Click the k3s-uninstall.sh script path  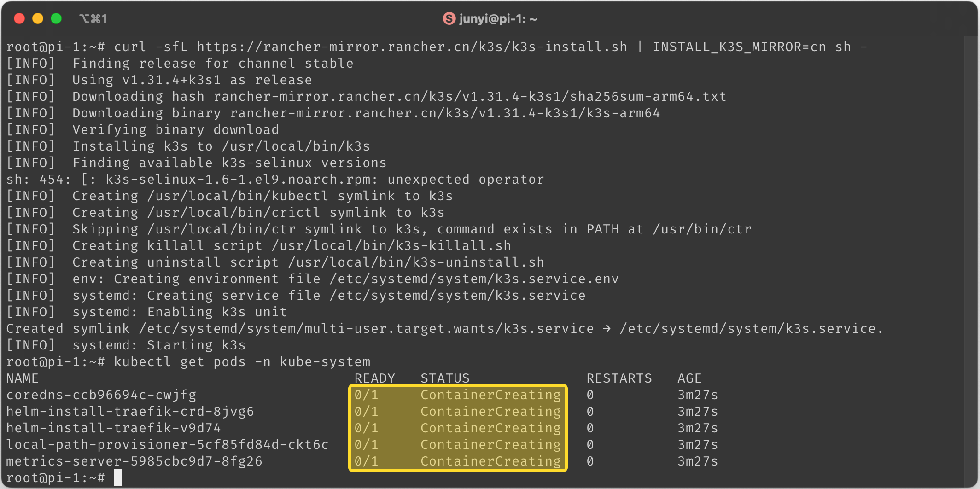[416, 262]
